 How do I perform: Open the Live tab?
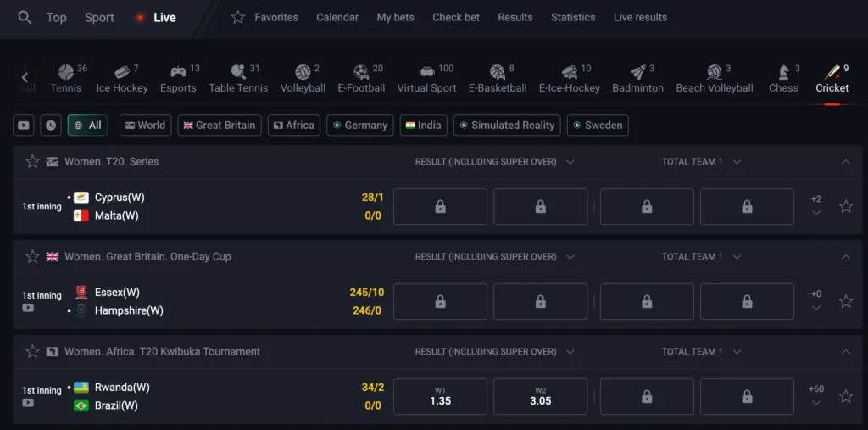click(164, 17)
